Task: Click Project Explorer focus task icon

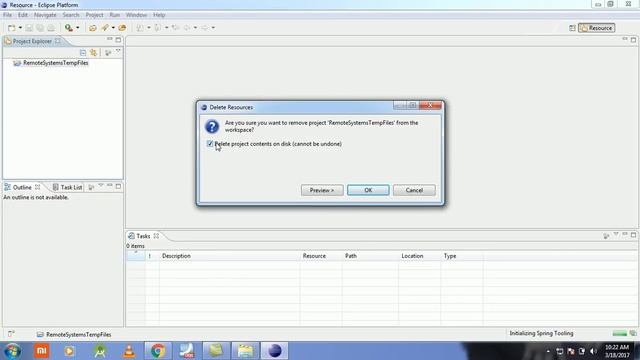Action: pos(108,53)
